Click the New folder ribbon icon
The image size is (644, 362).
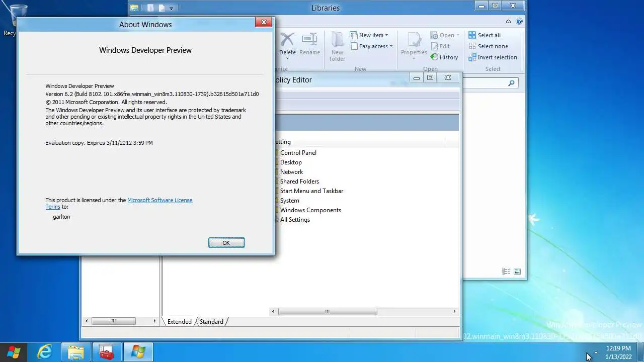337,40
